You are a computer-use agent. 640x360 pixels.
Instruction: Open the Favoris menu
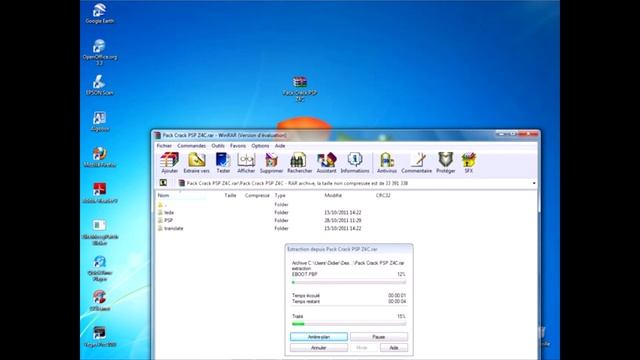[x=238, y=146]
